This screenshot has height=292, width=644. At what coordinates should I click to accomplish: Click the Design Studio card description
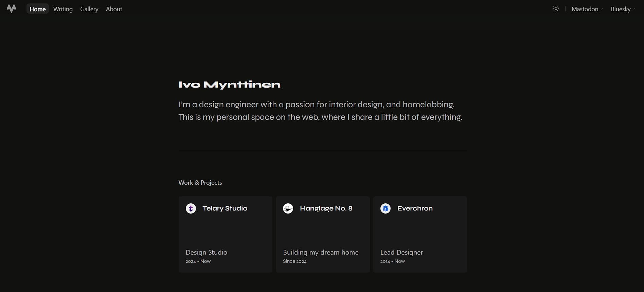pyautogui.click(x=206, y=252)
